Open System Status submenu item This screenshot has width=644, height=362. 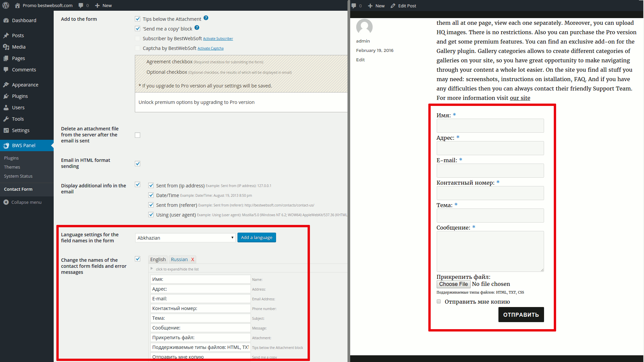pos(18,176)
